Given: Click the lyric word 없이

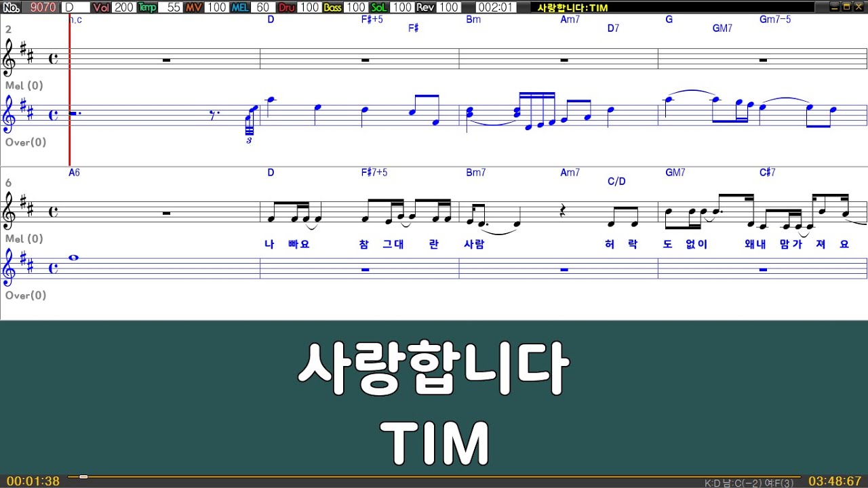Looking at the screenshot, I should (x=697, y=244).
